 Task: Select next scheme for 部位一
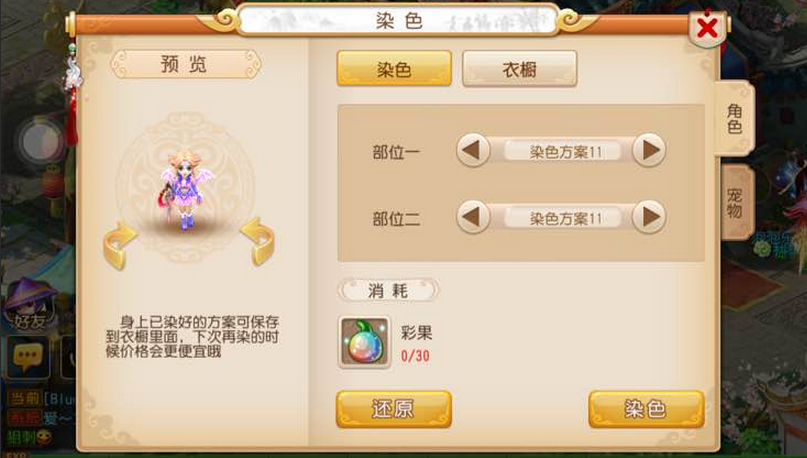[x=649, y=150]
